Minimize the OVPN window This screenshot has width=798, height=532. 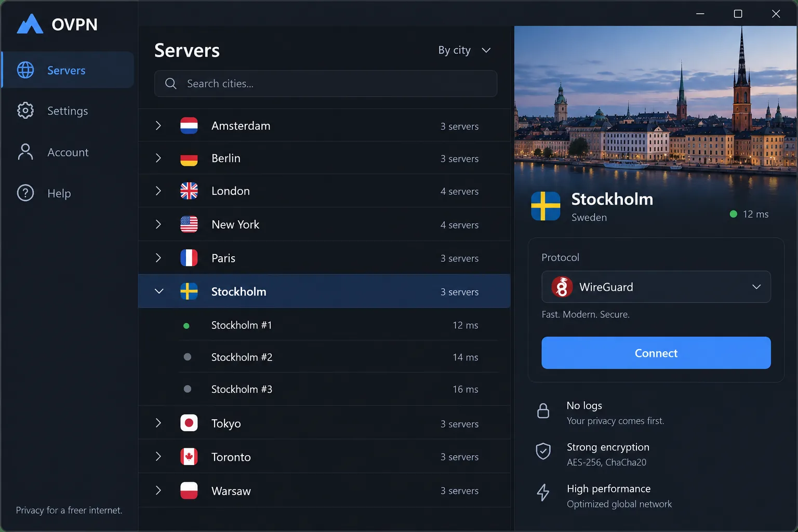[x=700, y=14]
